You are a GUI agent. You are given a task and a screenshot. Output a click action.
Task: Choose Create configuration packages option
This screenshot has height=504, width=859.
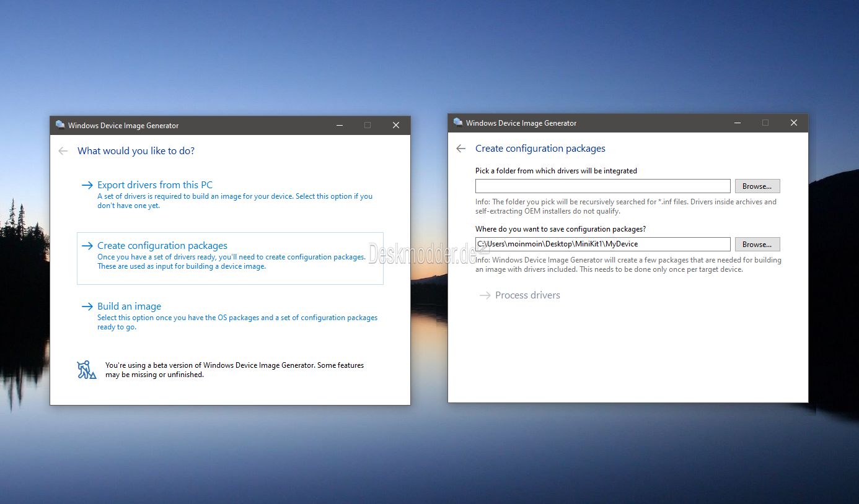point(230,258)
